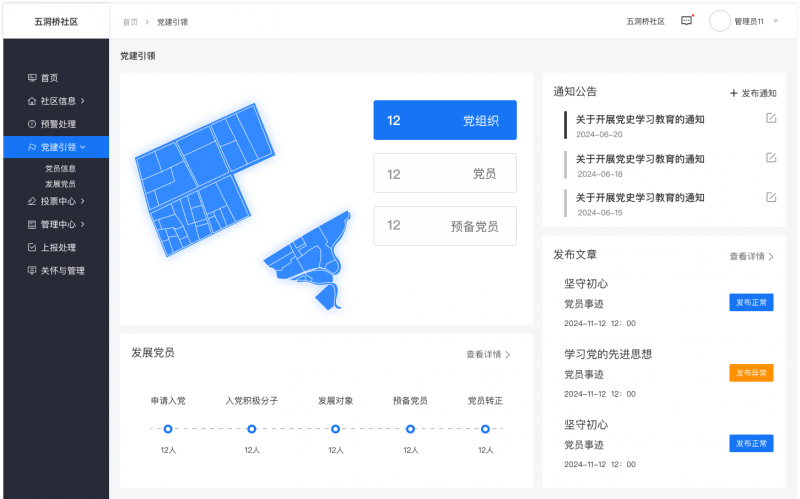Click the edit icon for 2024-06-18 notice
The height and width of the screenshot is (499, 800).
[770, 157]
